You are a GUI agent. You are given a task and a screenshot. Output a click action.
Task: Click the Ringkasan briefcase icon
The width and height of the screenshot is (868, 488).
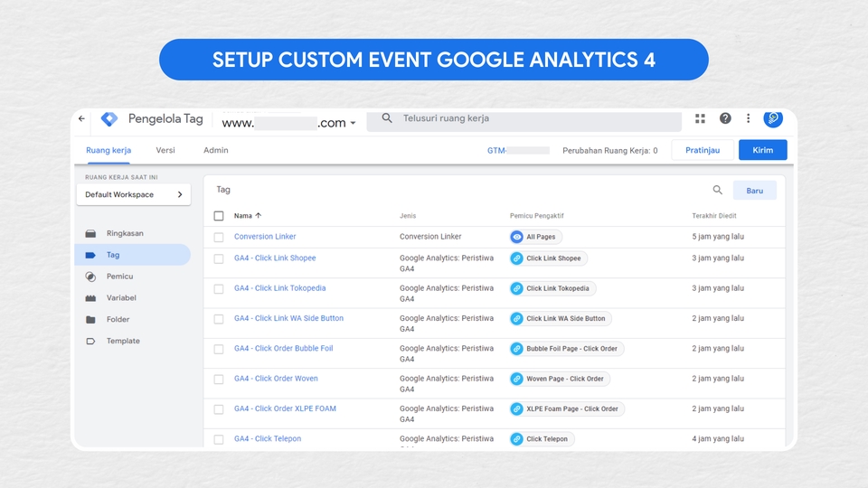90,233
